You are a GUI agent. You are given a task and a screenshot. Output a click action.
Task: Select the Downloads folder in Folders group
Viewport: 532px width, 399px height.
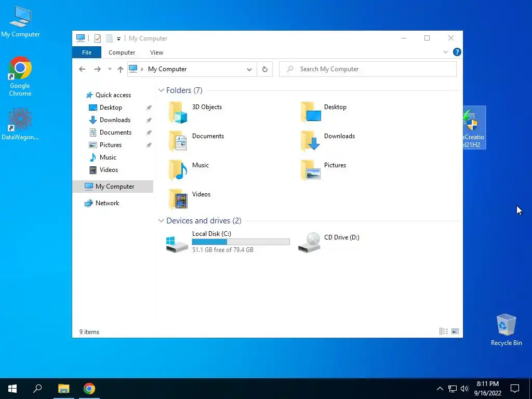coord(327,141)
